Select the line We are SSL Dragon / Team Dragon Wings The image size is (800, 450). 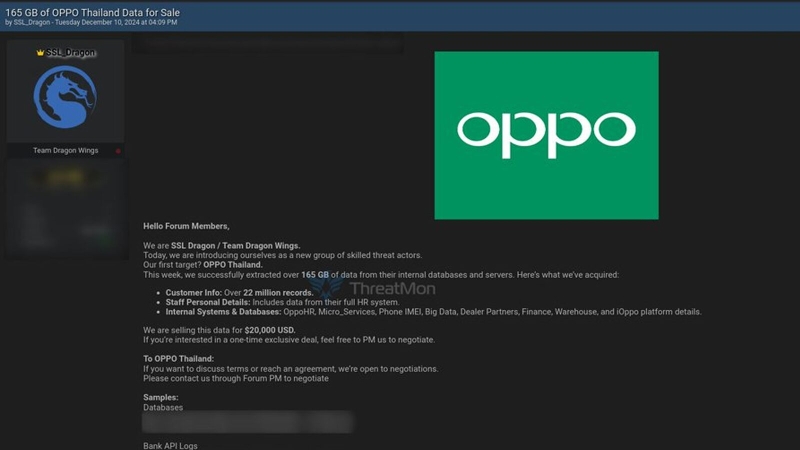[221, 245]
